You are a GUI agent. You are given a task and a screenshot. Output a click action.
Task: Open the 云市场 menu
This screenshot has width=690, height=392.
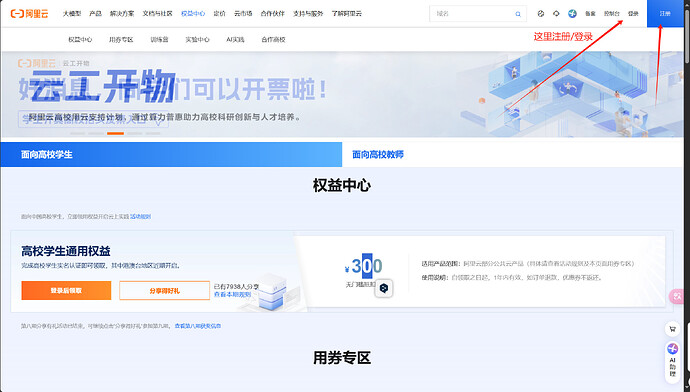coord(243,14)
